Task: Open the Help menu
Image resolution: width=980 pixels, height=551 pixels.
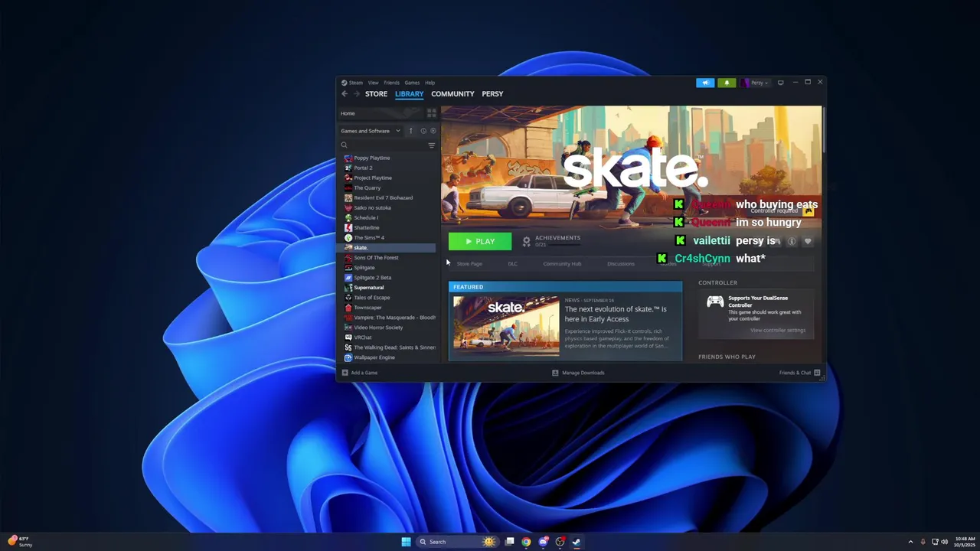Action: (430, 83)
